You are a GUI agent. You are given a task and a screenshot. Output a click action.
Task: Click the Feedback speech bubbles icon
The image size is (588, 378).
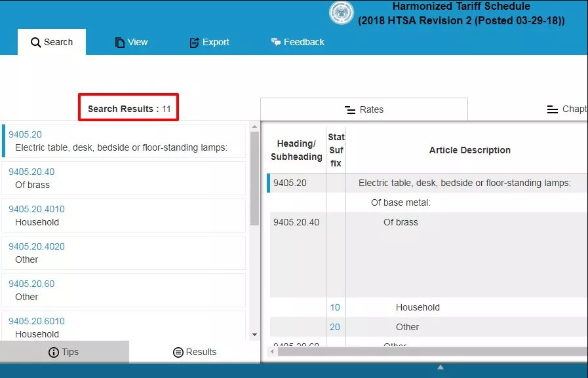(x=275, y=42)
